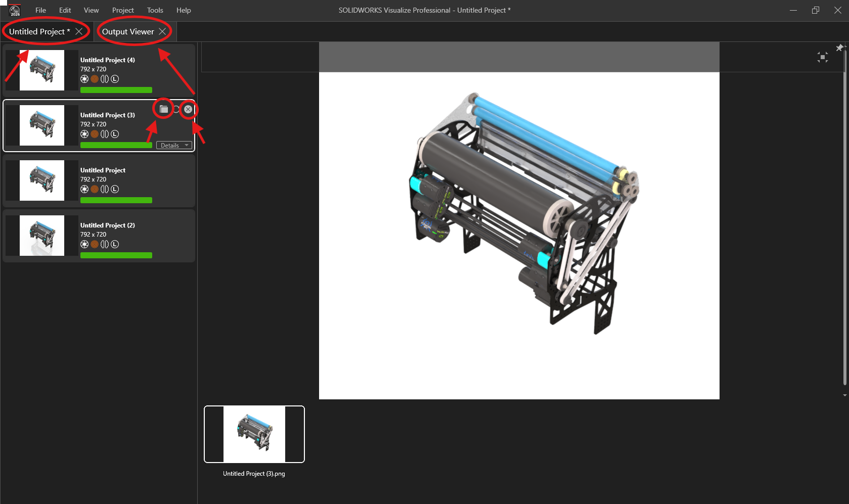Image resolution: width=849 pixels, height=504 pixels.
Task: Click the green progress bar of Untitled Project (2)
Action: point(116,255)
